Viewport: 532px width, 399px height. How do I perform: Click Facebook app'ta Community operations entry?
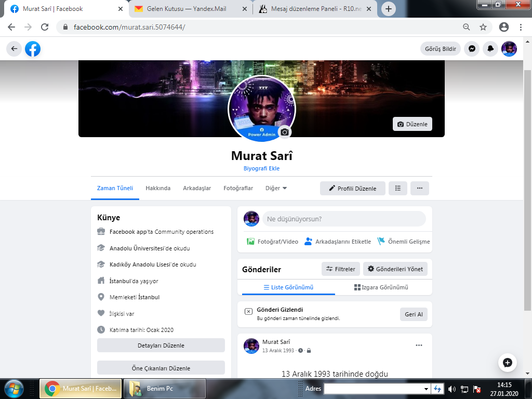tap(162, 232)
